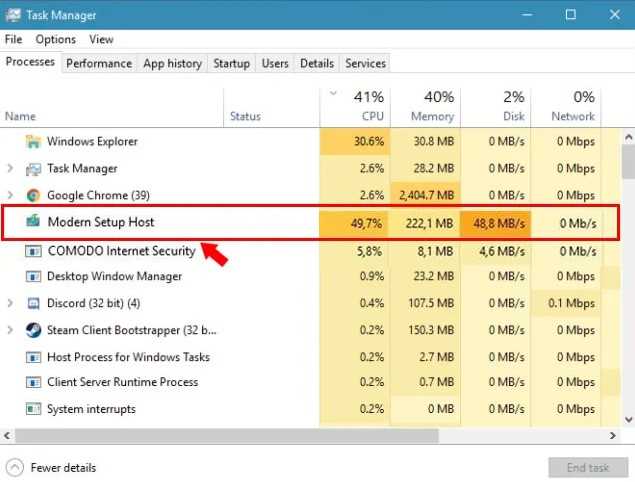
Task: Click the vertical scrollbar thumb
Action: pos(629,162)
